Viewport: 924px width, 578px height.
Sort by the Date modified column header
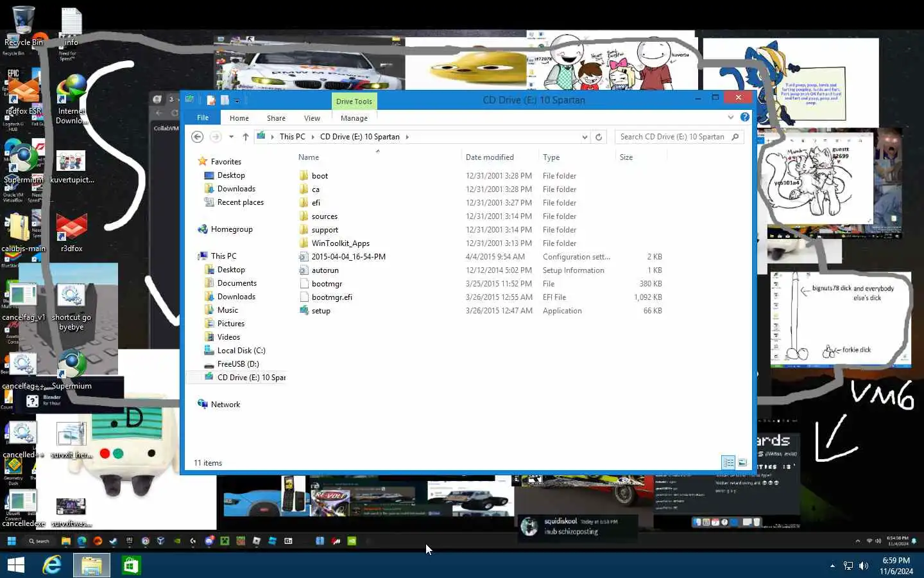(x=500, y=157)
